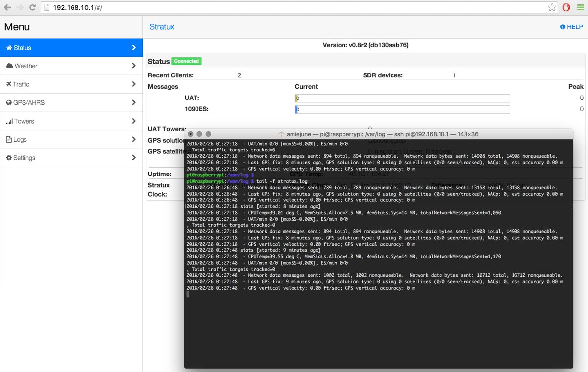Click the Recent Clients label

click(x=171, y=75)
